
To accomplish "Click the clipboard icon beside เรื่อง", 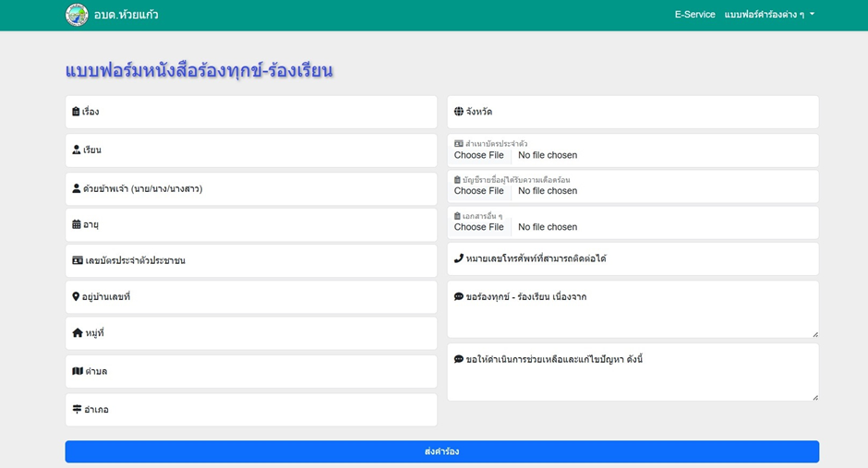I will (x=76, y=112).
